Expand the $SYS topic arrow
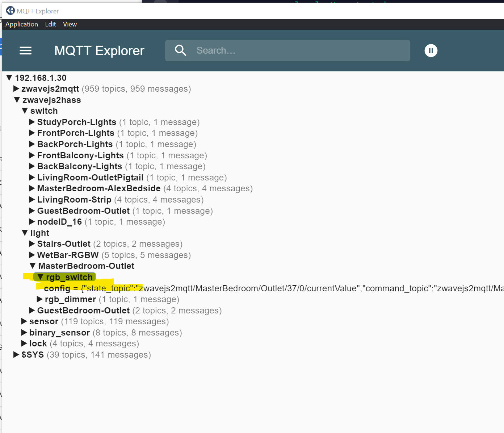 point(16,355)
